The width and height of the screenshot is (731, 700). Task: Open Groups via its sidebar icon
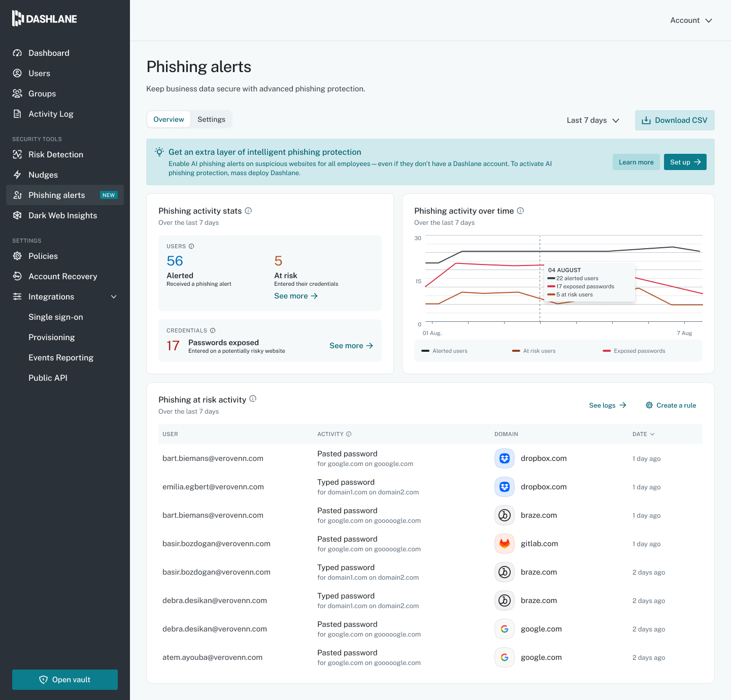[17, 93]
